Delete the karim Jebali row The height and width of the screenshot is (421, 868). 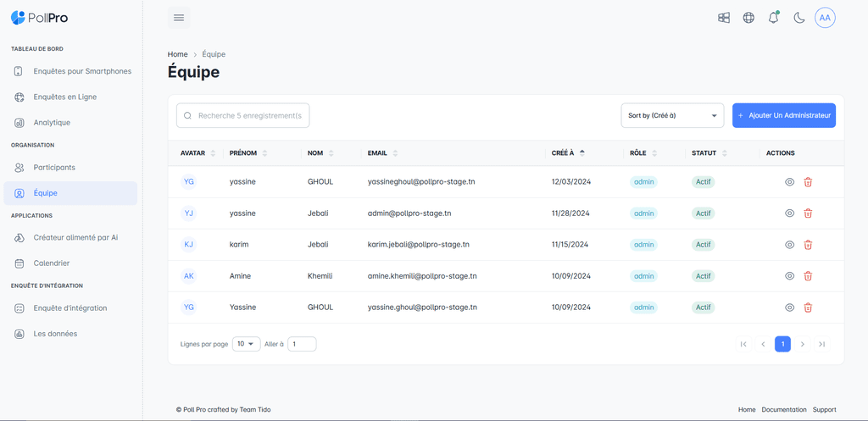click(x=808, y=245)
